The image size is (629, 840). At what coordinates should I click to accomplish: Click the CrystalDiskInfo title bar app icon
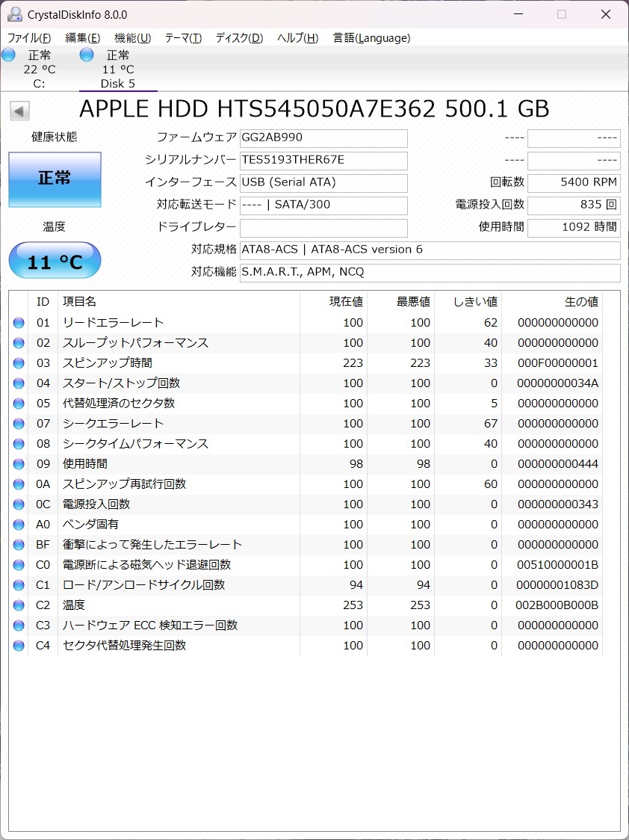[x=16, y=14]
